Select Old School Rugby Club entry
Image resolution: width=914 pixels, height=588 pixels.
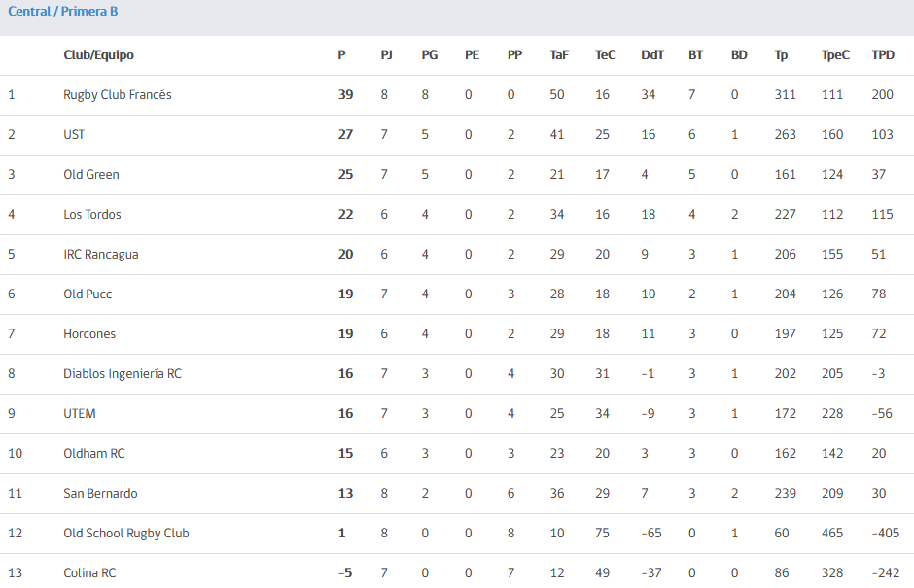click(x=125, y=534)
